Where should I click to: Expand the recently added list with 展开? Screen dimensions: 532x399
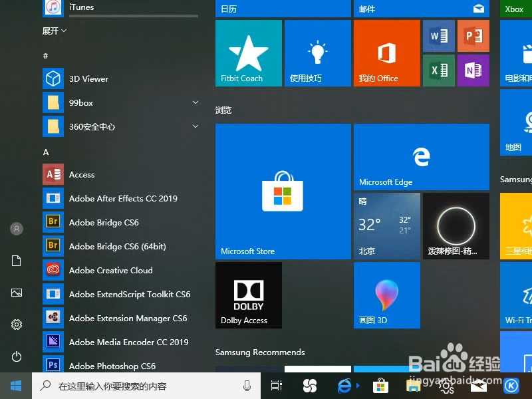click(55, 31)
